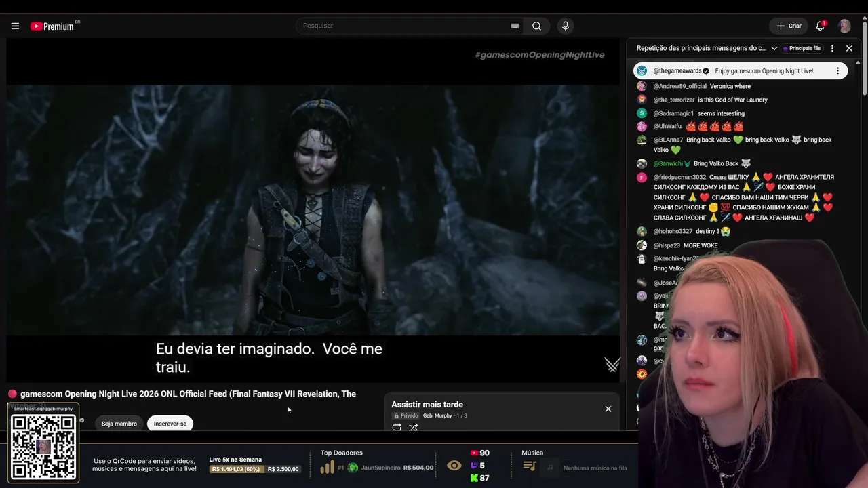The width and height of the screenshot is (868, 488).
Task: Click the music queue icon
Action: tap(530, 466)
